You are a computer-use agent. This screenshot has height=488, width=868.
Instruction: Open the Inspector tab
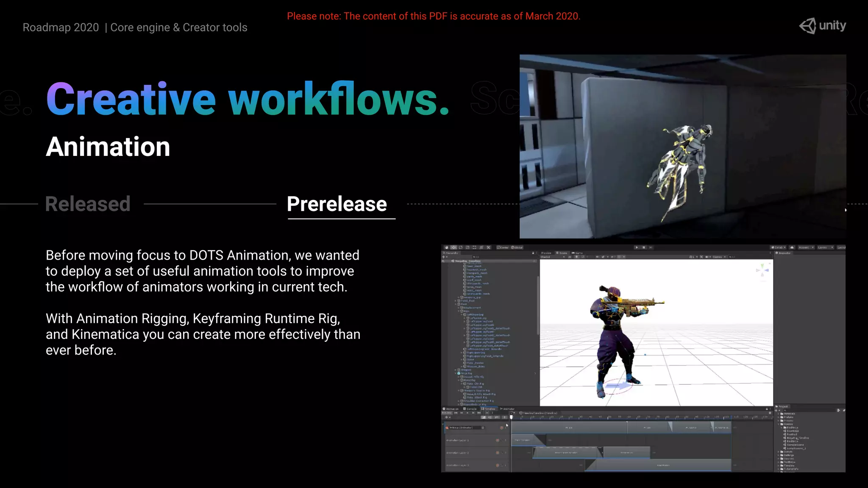pyautogui.click(x=783, y=253)
